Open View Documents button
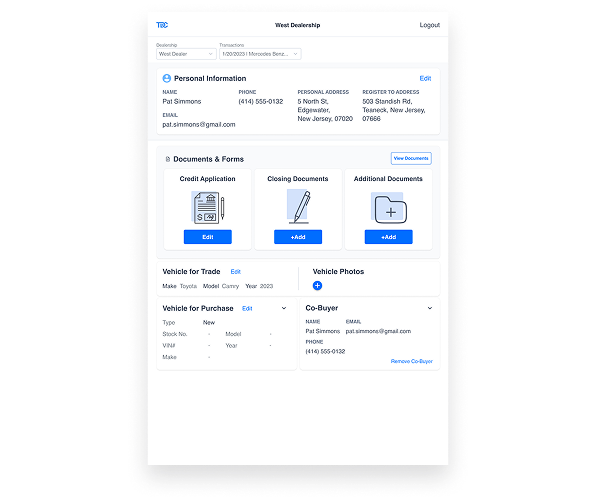This screenshot has height=501, width=596. point(411,159)
